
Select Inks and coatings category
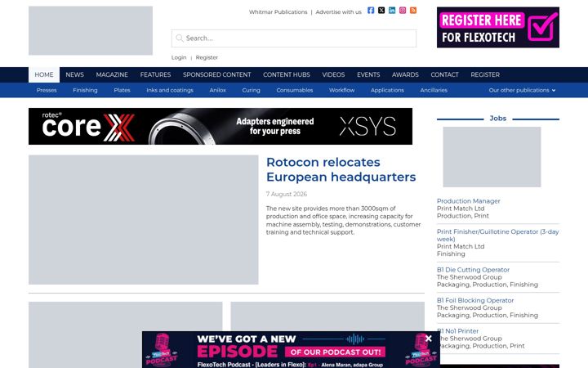170,90
